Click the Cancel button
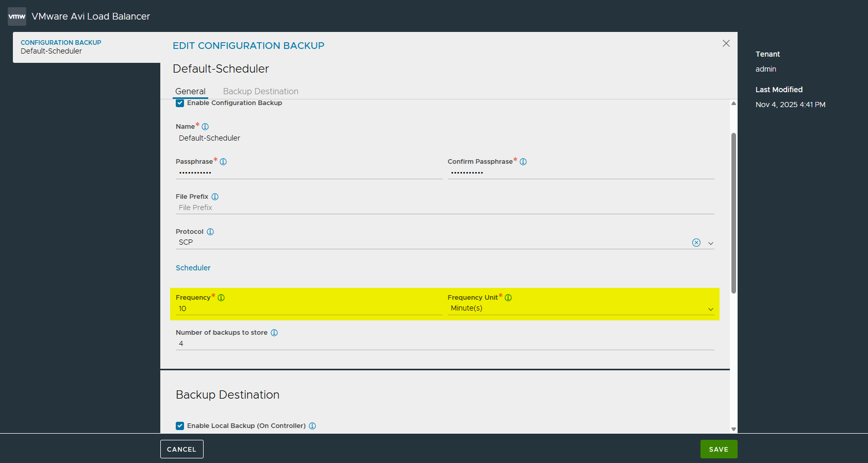The width and height of the screenshot is (868, 463). [x=181, y=449]
